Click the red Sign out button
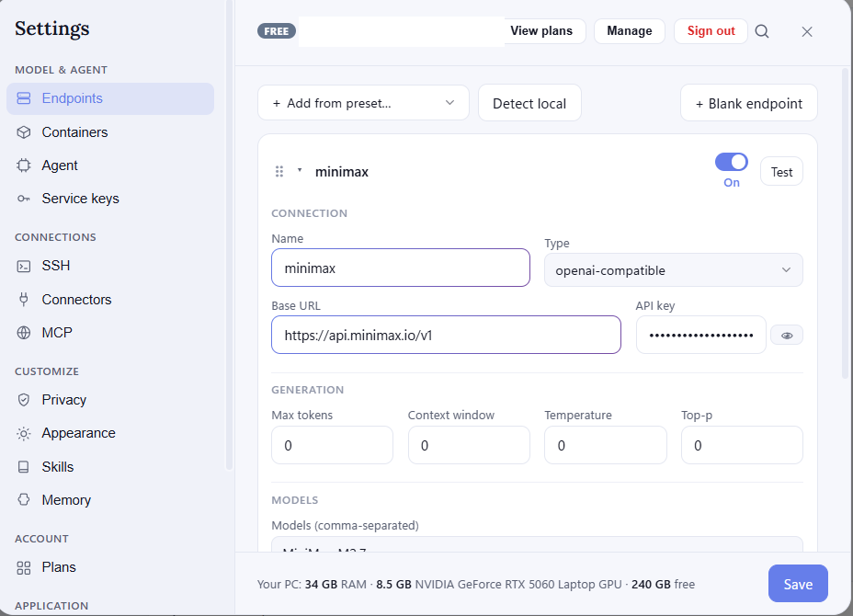853x616 pixels. pyautogui.click(x=711, y=31)
